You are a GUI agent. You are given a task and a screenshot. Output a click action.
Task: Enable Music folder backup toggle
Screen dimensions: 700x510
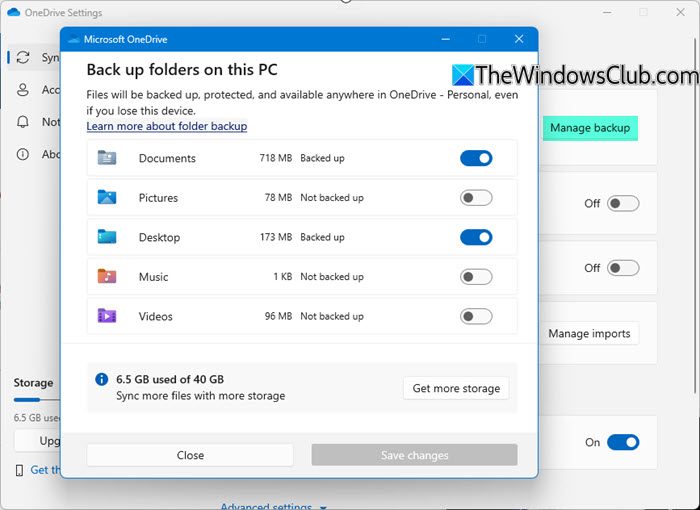pos(476,276)
